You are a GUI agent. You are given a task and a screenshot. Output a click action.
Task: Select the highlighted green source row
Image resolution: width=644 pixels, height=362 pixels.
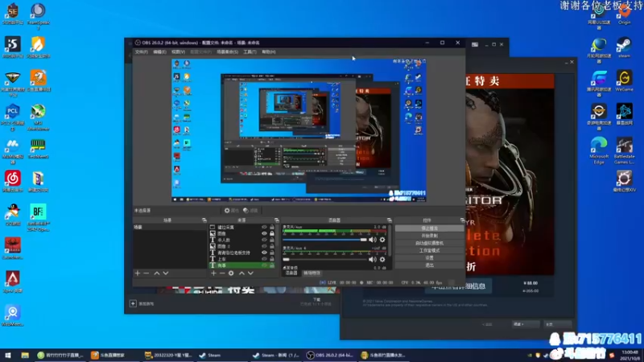coord(243,265)
